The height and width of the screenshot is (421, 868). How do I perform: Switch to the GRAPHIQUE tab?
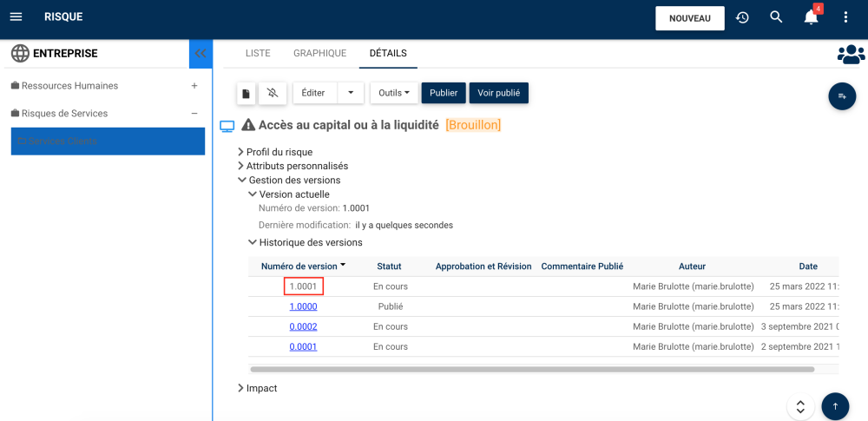pyautogui.click(x=320, y=53)
